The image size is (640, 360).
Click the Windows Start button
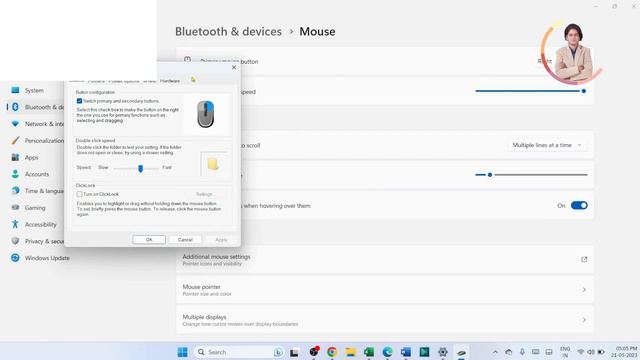point(182,352)
